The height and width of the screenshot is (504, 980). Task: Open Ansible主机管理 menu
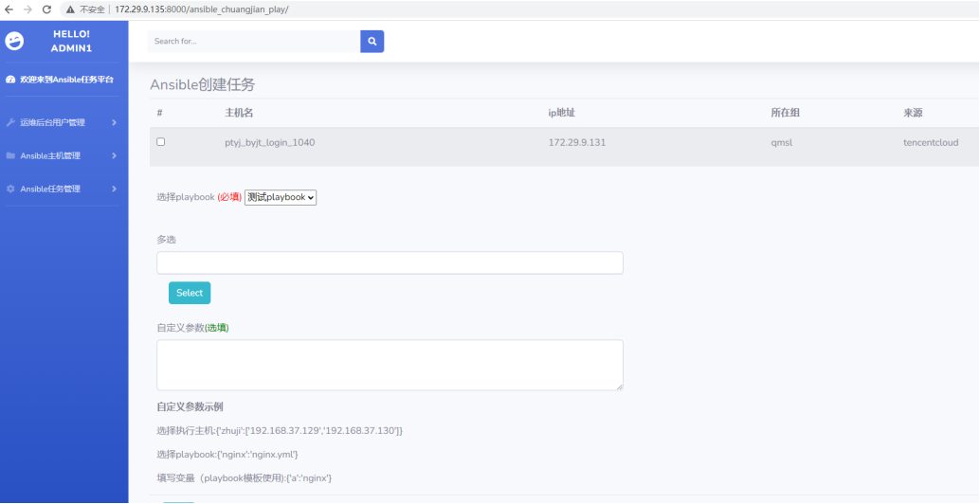click(61, 155)
